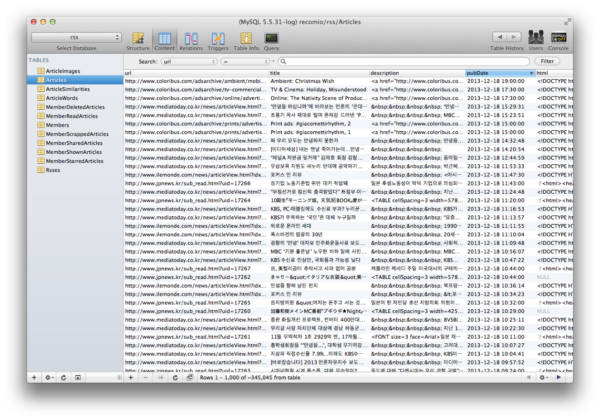600x420 pixels.
Task: Select the MemberSharedArticles table
Action: coord(75,143)
